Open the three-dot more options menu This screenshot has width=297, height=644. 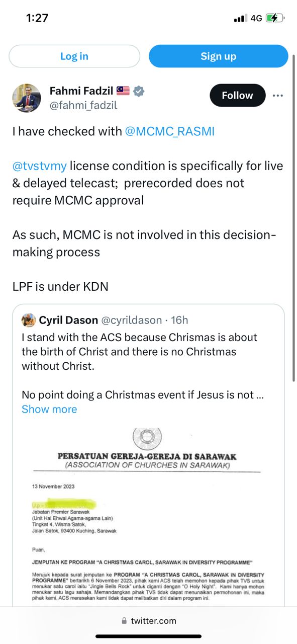[278, 96]
